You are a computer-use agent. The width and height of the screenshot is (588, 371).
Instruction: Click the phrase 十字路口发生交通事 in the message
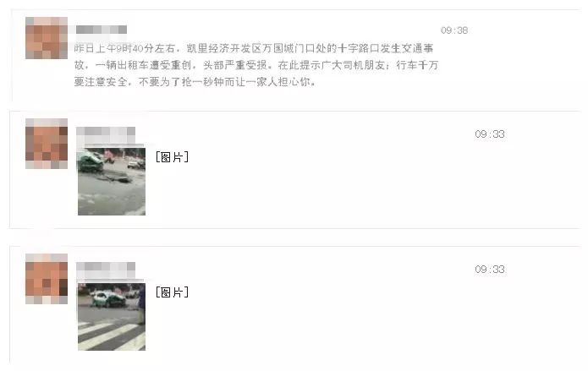[386, 48]
